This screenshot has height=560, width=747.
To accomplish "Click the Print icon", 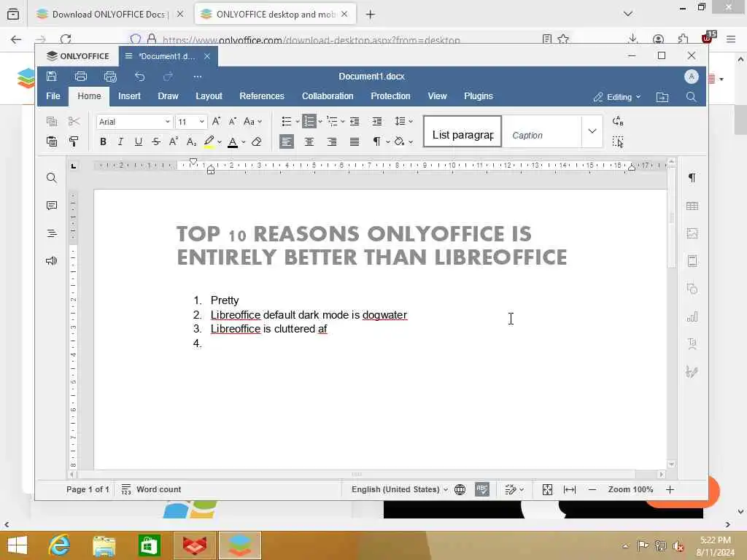I will click(x=81, y=76).
